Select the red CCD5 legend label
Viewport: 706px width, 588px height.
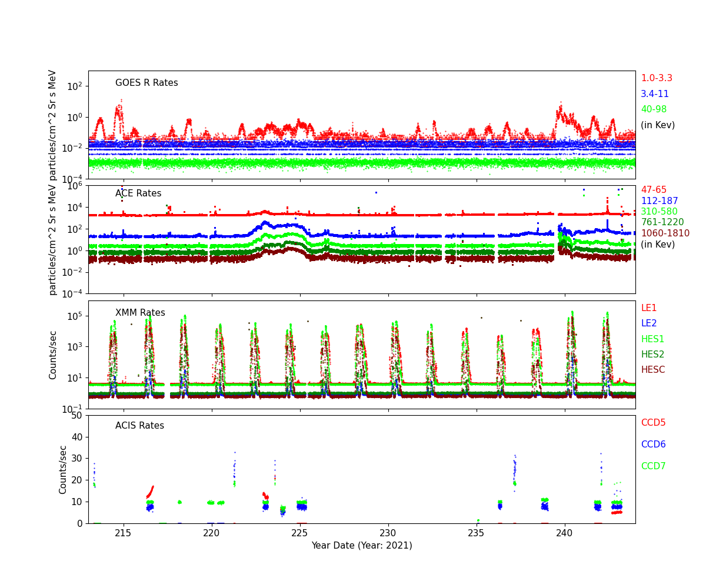coord(653,423)
